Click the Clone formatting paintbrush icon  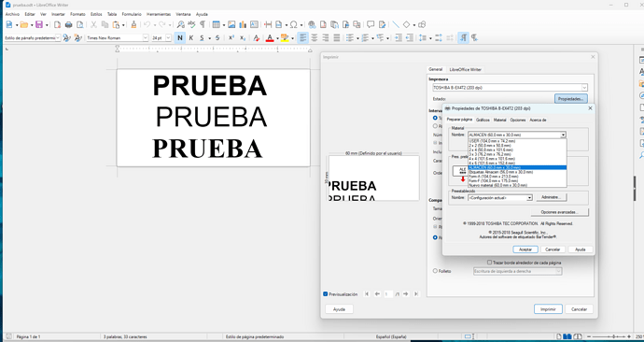pos(133,24)
